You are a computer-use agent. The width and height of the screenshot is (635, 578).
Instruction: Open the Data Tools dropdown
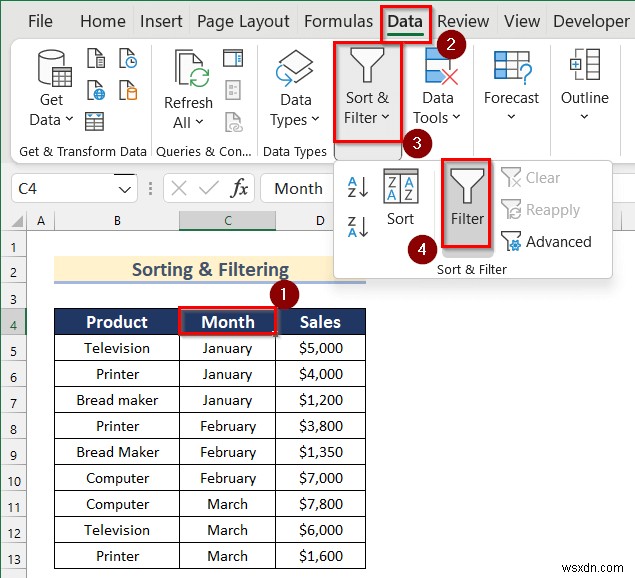tap(437, 87)
